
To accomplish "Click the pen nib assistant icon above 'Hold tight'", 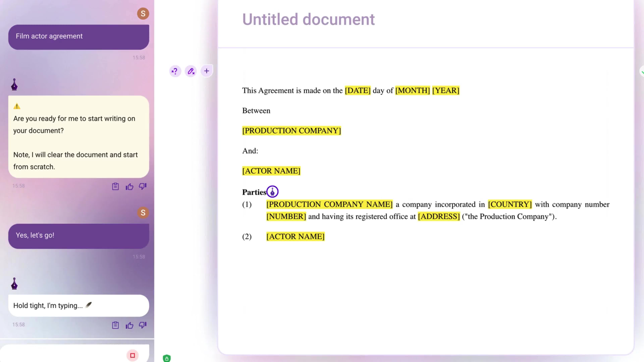I will (x=14, y=284).
